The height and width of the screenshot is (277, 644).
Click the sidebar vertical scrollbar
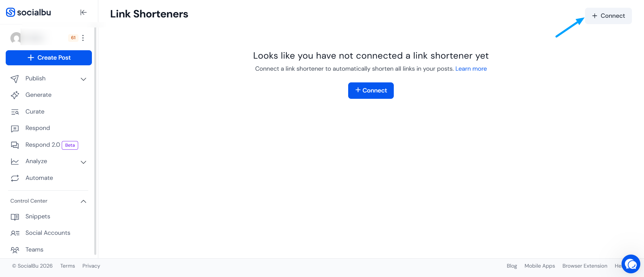(x=95, y=141)
